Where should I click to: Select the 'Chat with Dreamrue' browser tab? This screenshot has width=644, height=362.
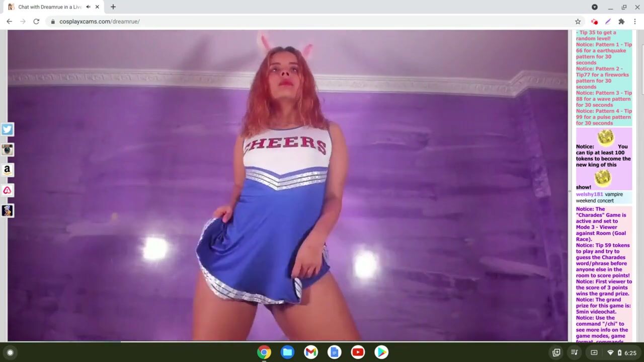[x=48, y=7]
